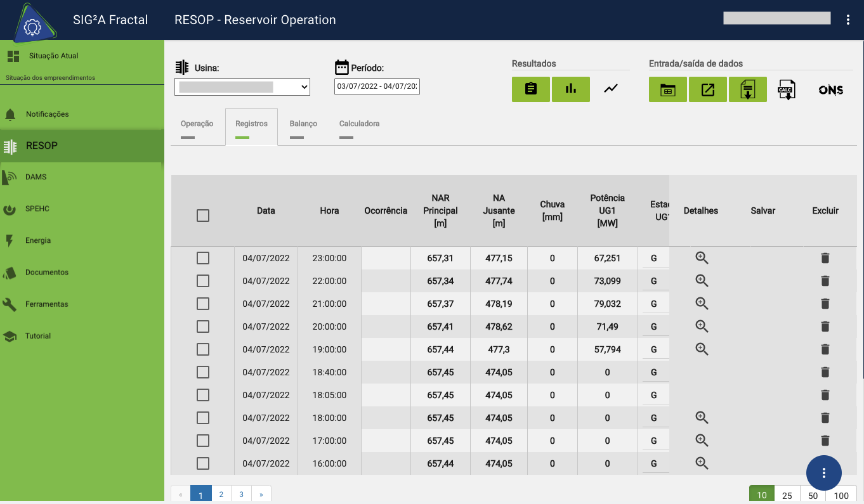This screenshot has width=864, height=504.
Task: Click the external link export icon
Action: tap(708, 90)
